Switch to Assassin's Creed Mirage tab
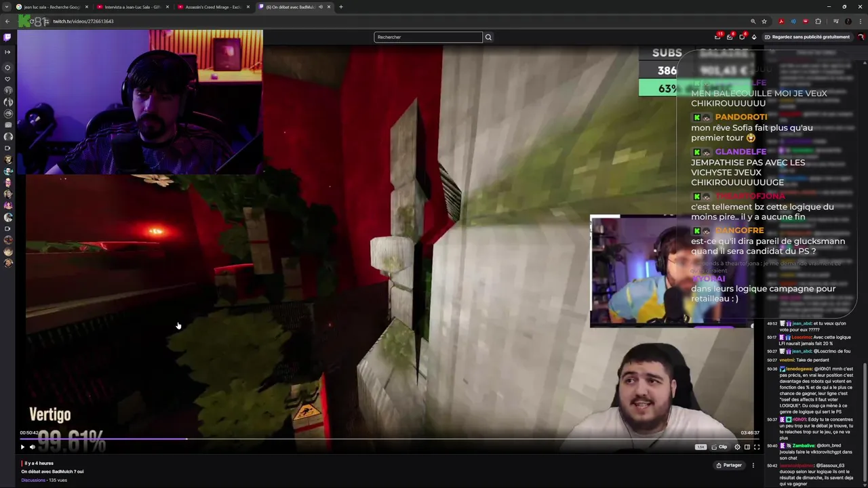Image resolution: width=868 pixels, height=488 pixels. coord(213,7)
